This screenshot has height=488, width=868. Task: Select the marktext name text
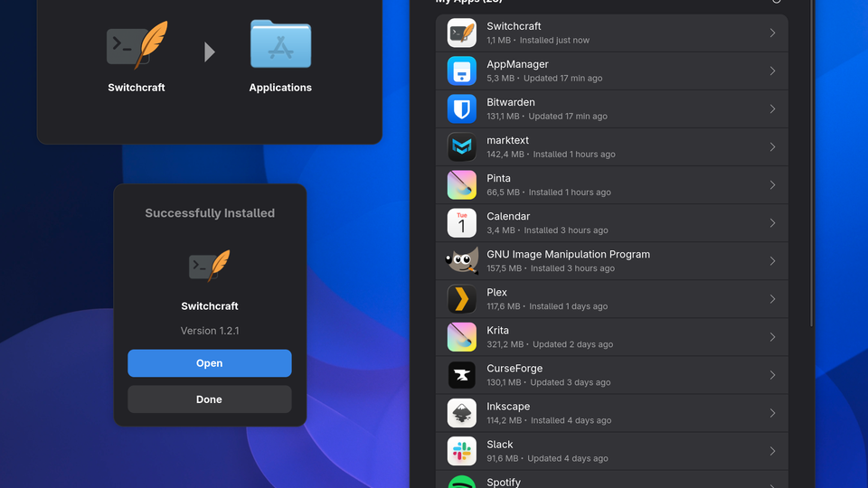(x=507, y=140)
